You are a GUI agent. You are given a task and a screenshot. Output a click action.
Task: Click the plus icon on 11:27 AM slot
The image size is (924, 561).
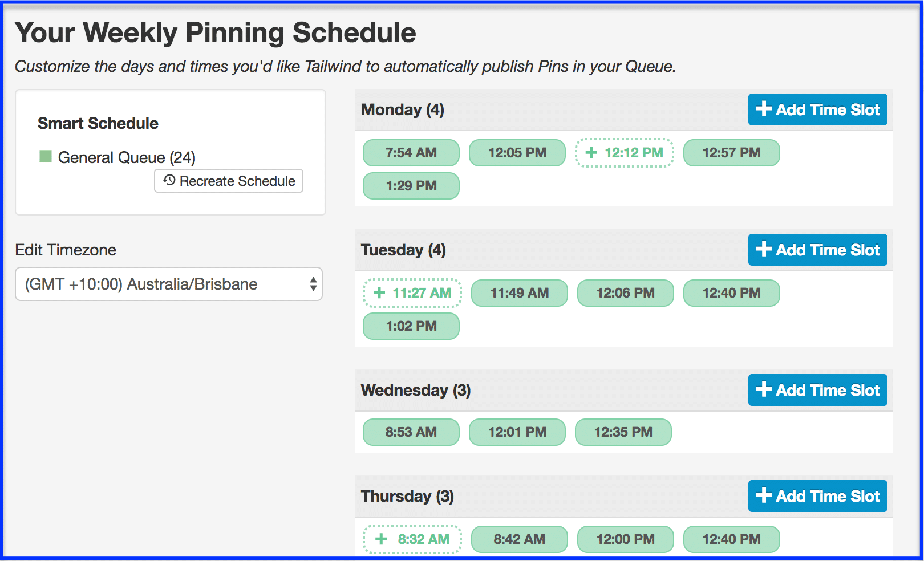pyautogui.click(x=379, y=293)
